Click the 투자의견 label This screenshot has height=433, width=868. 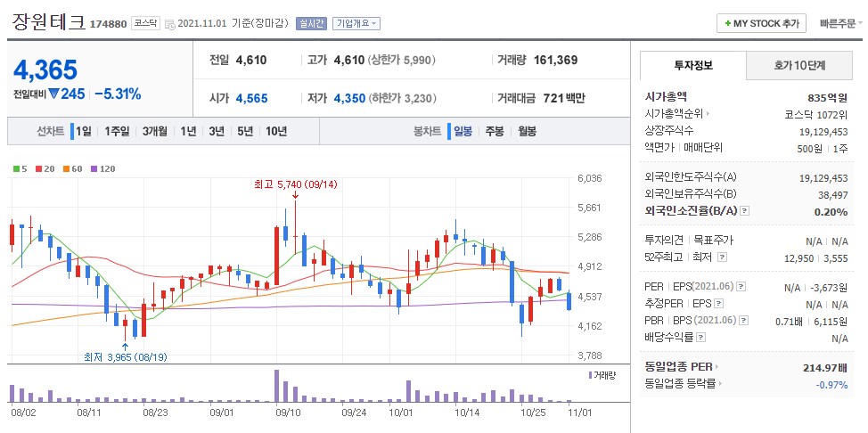664,241
